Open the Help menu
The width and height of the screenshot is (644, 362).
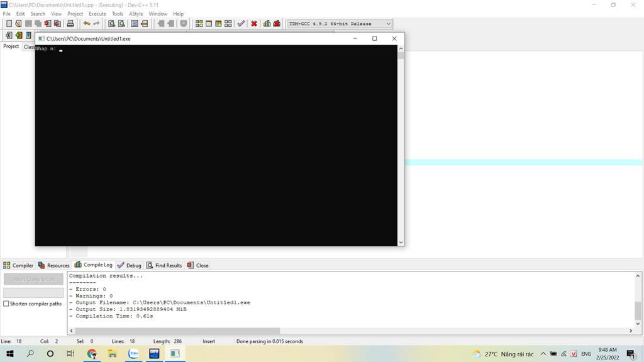(x=178, y=14)
